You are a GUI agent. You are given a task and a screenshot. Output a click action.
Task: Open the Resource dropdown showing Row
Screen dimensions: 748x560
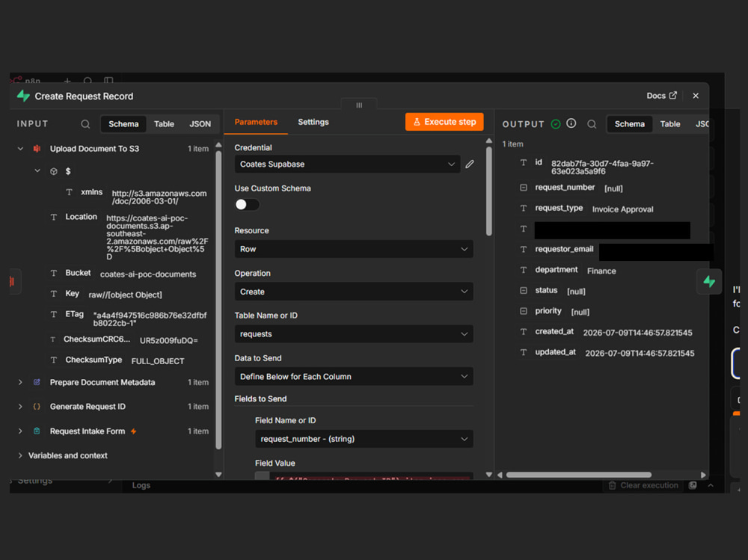pos(354,249)
